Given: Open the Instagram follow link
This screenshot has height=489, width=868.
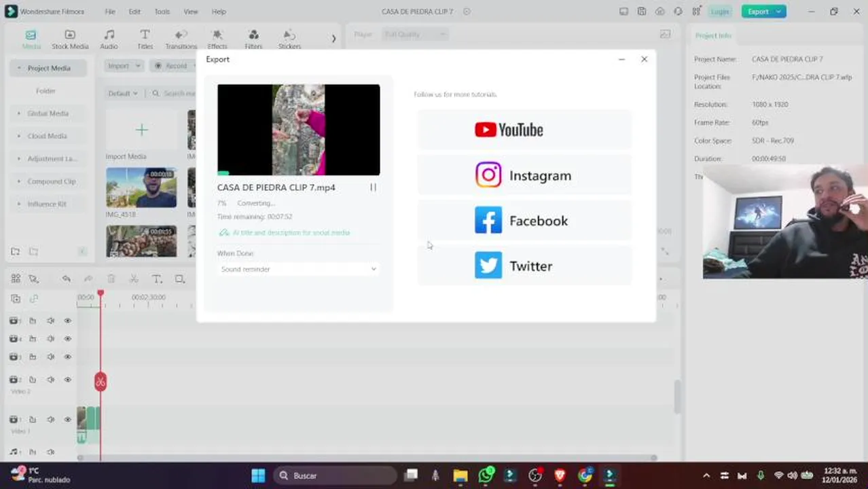Looking at the screenshot, I should [x=524, y=175].
